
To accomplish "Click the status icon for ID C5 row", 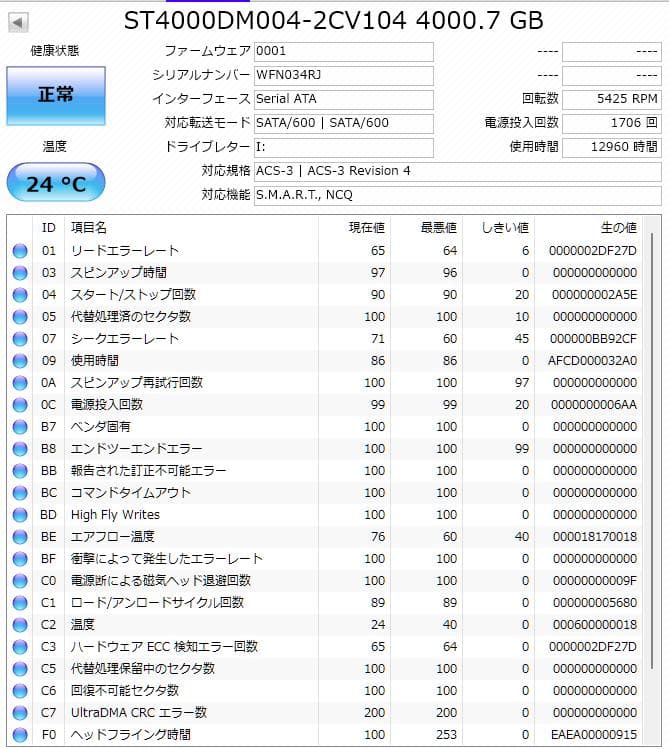I will click(20, 669).
